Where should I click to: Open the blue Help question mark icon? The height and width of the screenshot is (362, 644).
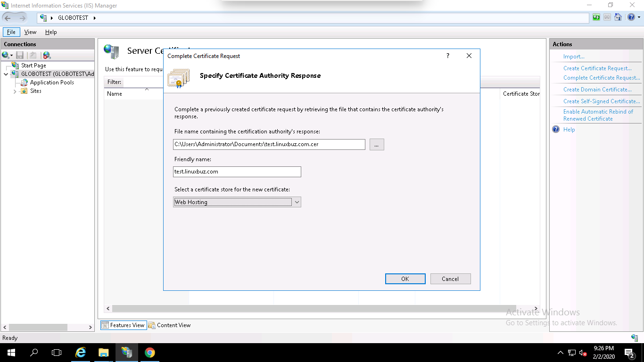tap(631, 17)
